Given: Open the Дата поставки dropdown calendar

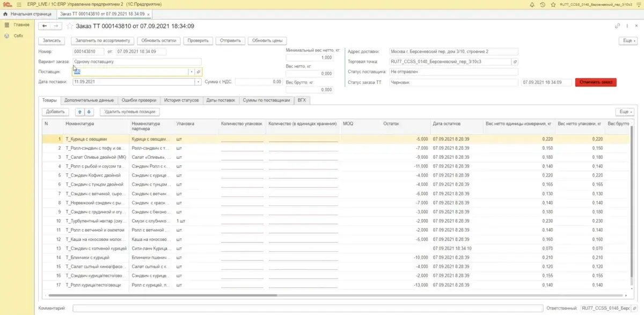Looking at the screenshot, I should click(x=198, y=82).
